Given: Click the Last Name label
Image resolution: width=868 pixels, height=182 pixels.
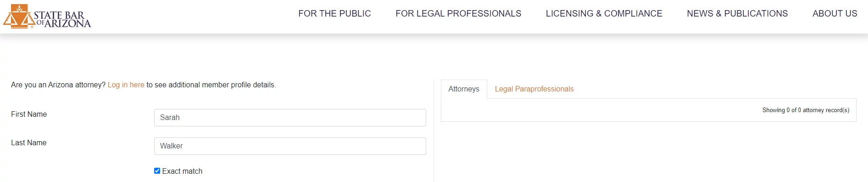Looking at the screenshot, I should tap(29, 143).
